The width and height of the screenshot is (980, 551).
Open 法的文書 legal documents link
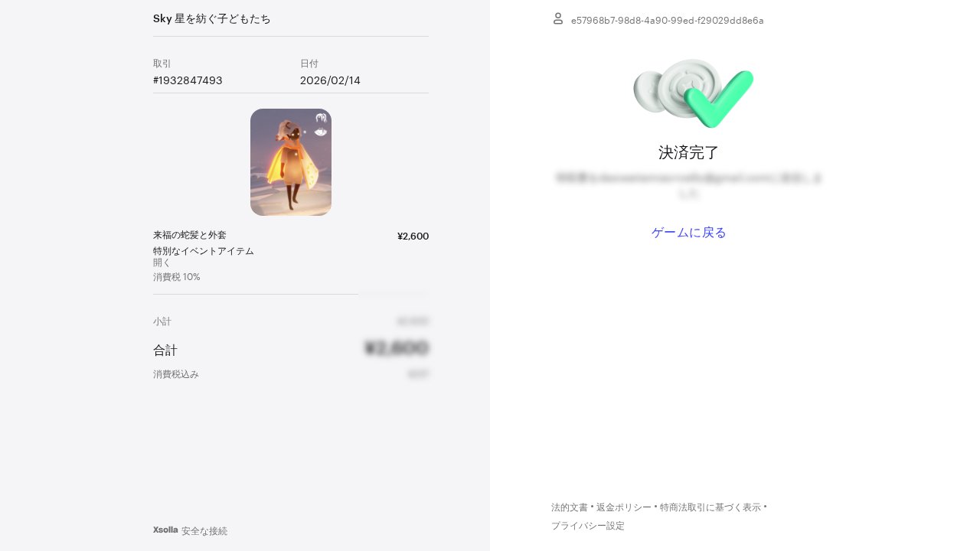click(570, 507)
